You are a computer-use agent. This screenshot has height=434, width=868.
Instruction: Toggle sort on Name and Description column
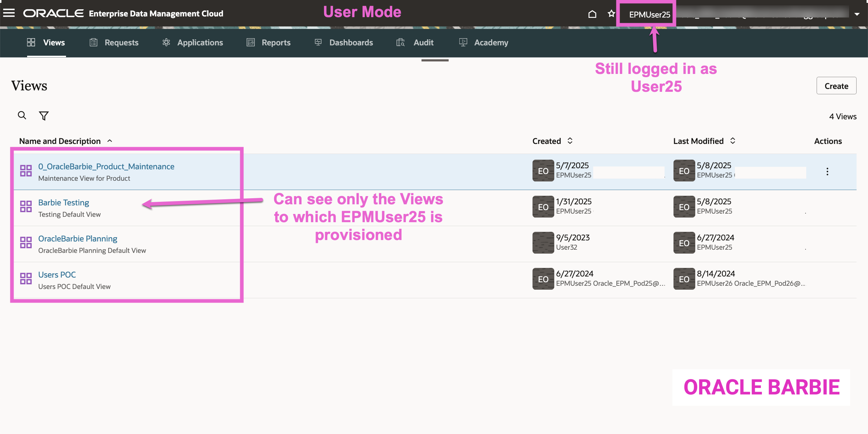click(110, 141)
